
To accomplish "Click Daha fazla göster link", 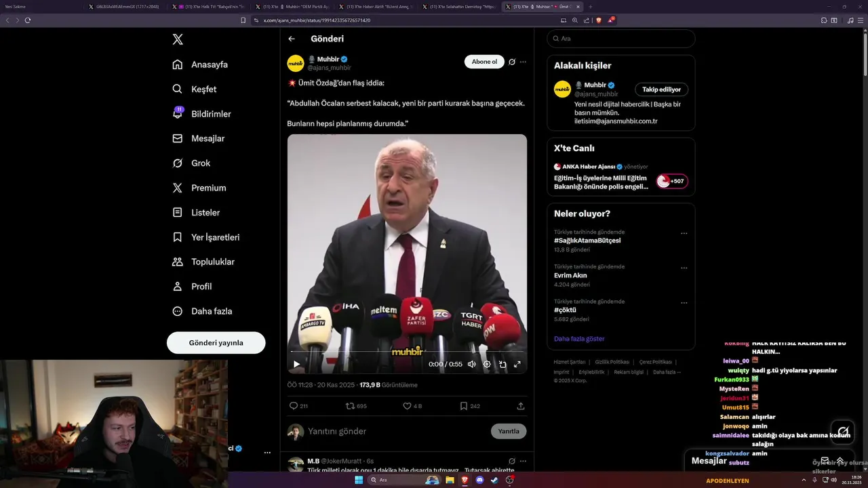I will (x=579, y=338).
